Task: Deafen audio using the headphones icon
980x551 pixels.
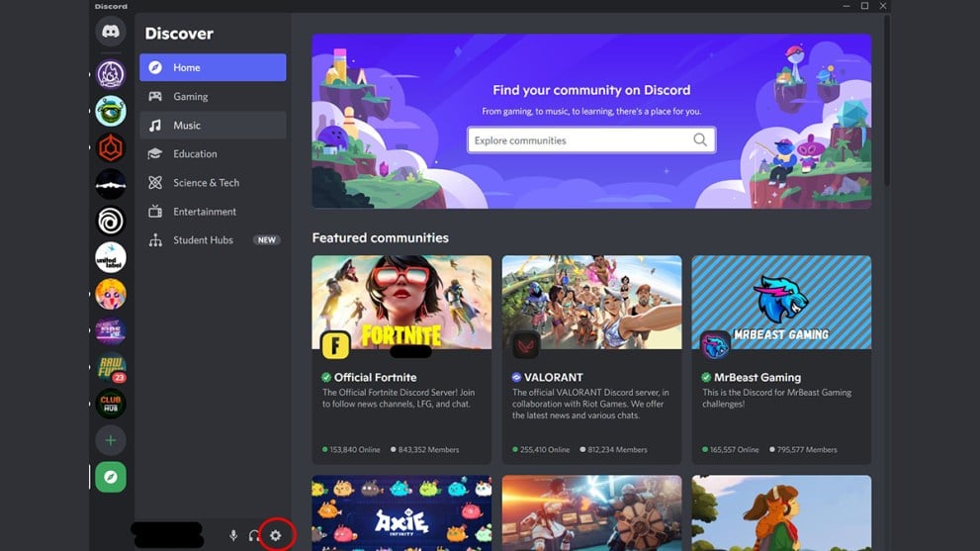Action: click(x=253, y=535)
